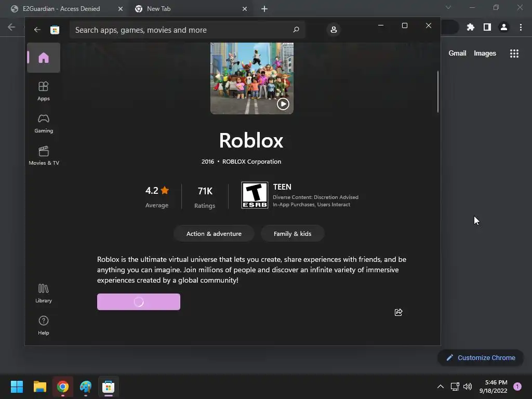
Task: Open the Action & adventure category
Action: point(214,234)
